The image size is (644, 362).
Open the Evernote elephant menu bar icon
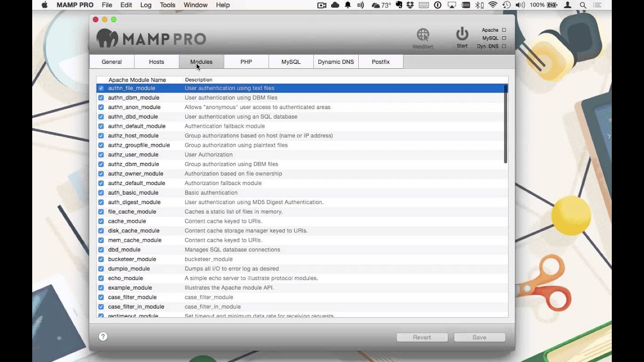399,5
